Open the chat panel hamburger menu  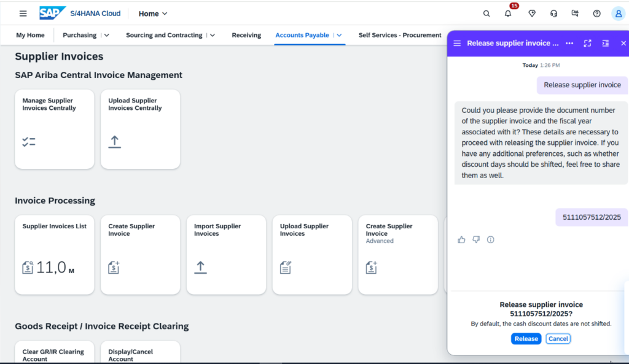457,43
